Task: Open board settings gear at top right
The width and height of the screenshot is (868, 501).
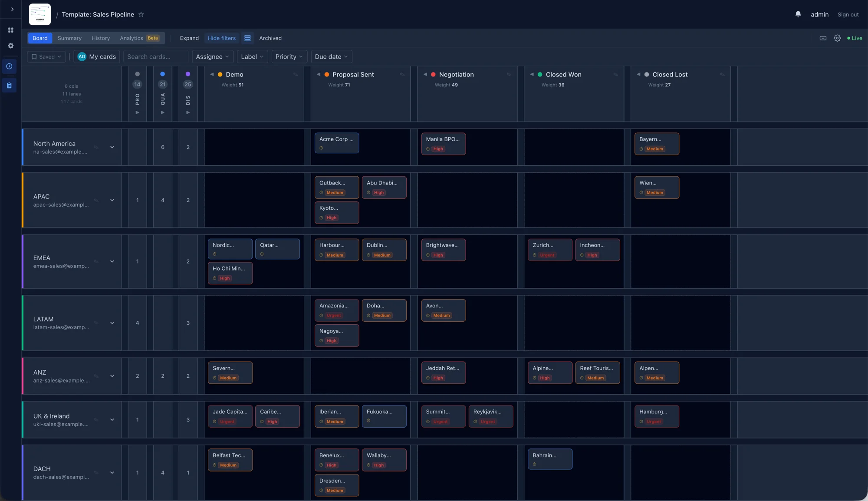Action: click(x=837, y=38)
